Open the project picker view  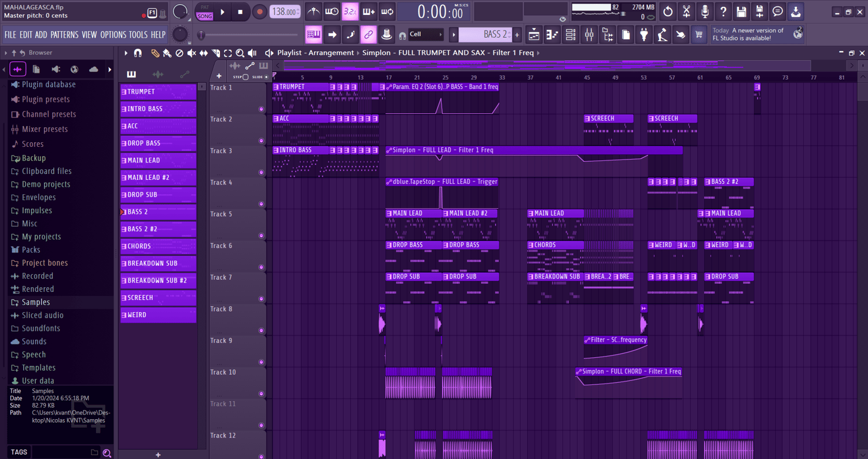pyautogui.click(x=626, y=35)
